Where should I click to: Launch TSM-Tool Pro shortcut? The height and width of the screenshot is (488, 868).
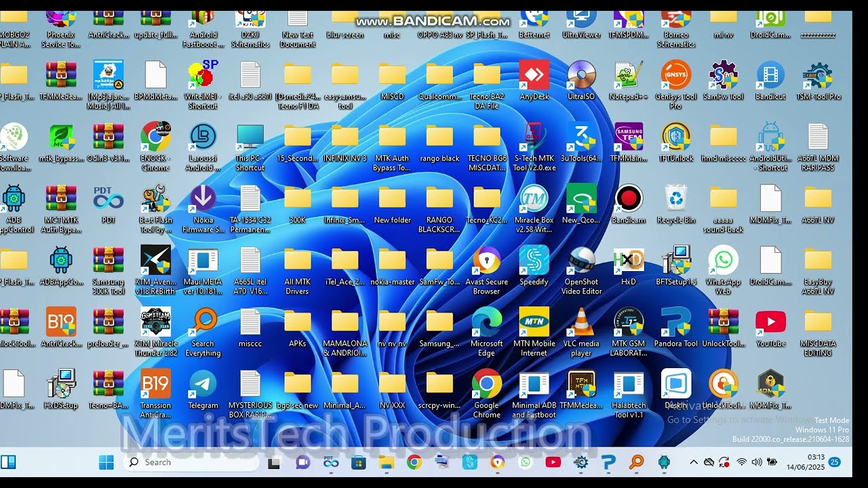point(818,80)
